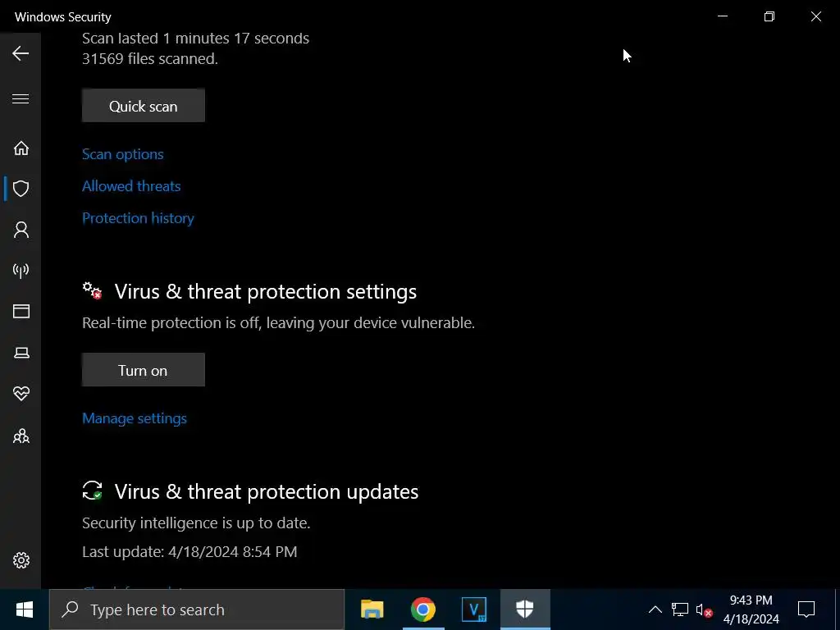Open Device security laptop icon
The height and width of the screenshot is (630, 840).
[x=21, y=353]
